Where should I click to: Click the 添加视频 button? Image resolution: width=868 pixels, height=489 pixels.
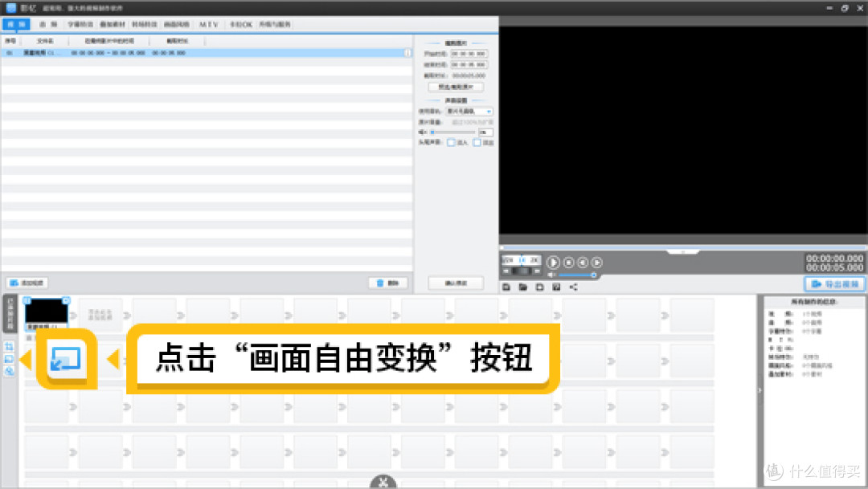click(x=27, y=283)
